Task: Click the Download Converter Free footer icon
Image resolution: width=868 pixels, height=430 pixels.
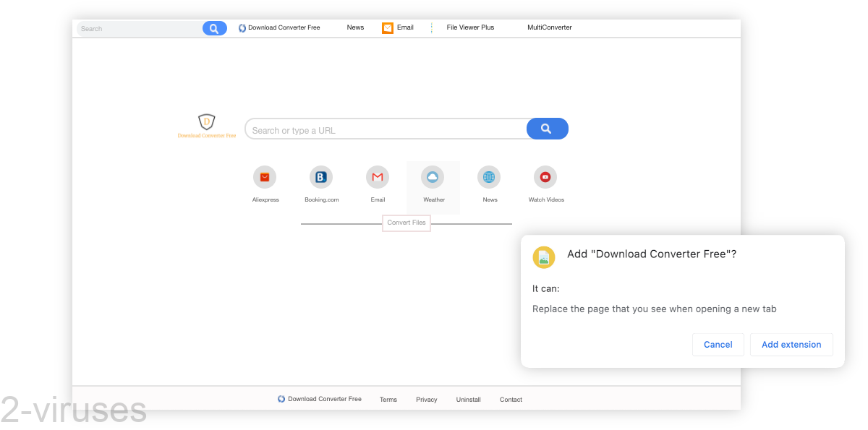Action: pos(281,399)
